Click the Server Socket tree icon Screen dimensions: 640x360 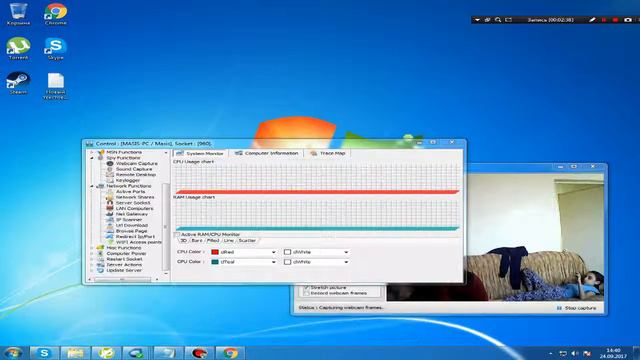(110, 203)
